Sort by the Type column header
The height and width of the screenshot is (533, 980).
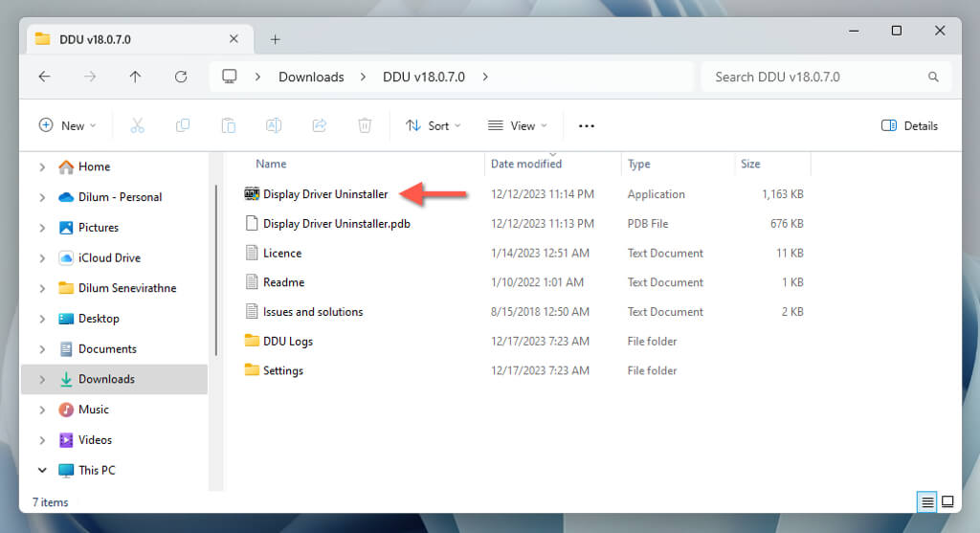(x=638, y=164)
